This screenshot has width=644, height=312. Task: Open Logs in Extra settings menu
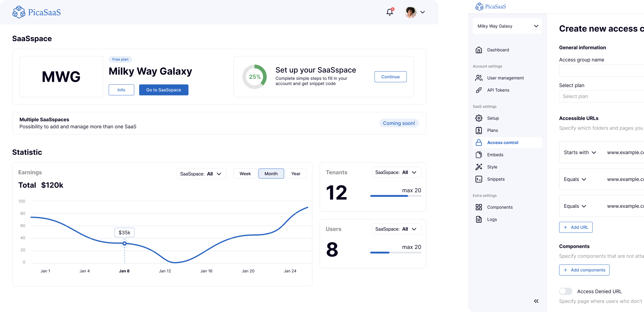coord(492,219)
